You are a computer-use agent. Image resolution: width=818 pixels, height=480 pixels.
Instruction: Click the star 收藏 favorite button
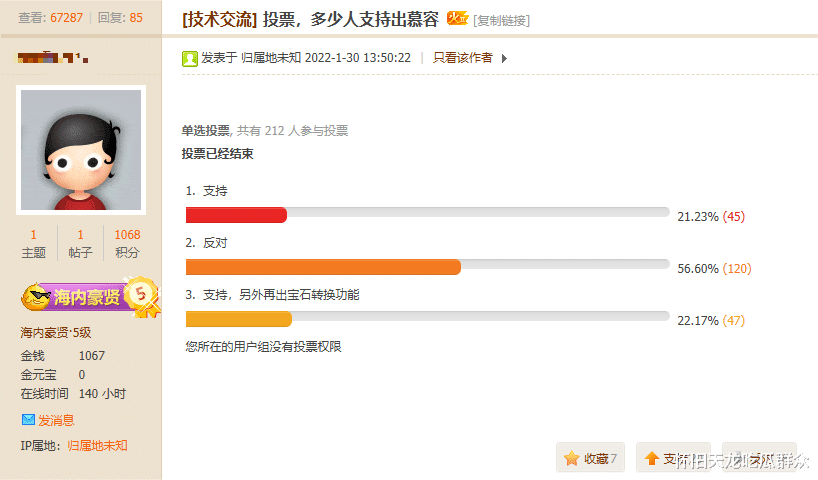coord(590,458)
